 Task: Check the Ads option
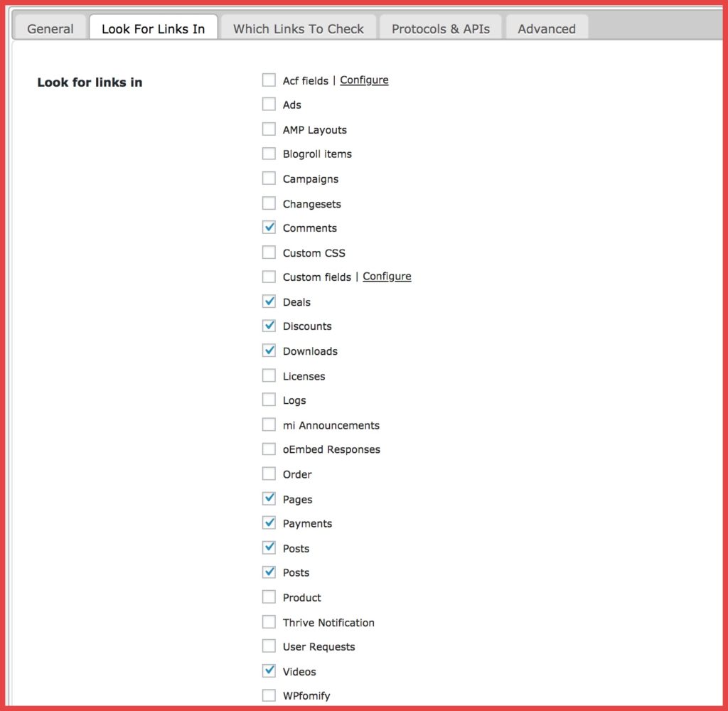coord(269,105)
